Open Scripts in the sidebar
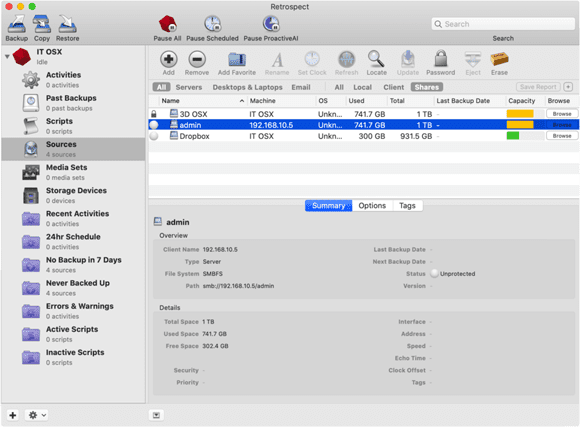Image resolution: width=580 pixels, height=427 pixels. click(x=73, y=126)
